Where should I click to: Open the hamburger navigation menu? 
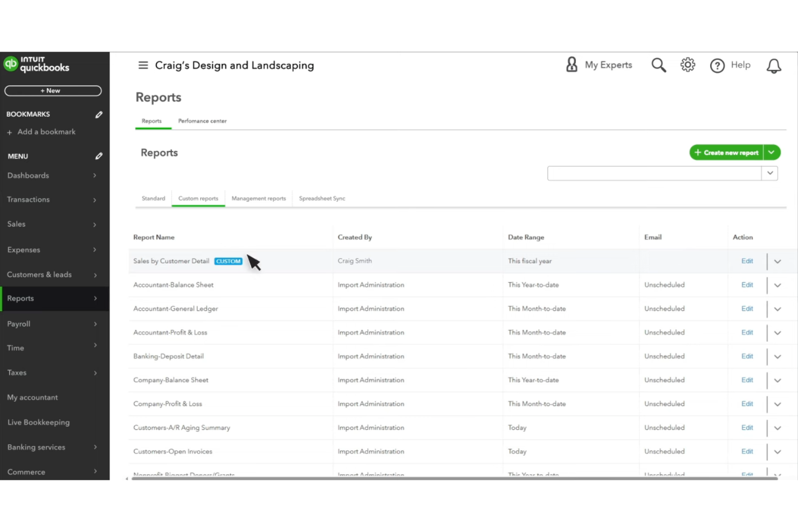pos(143,65)
